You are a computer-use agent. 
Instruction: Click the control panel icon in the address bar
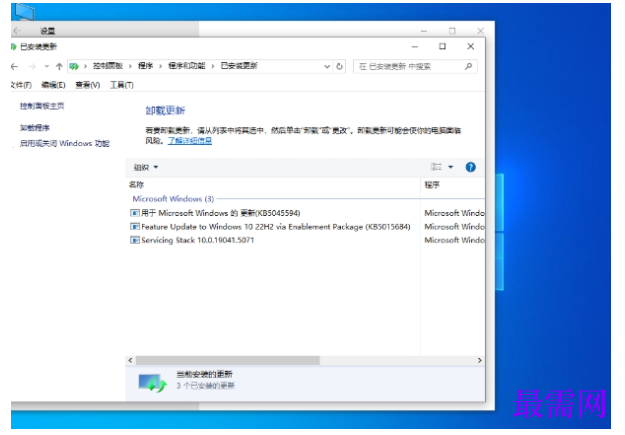(x=74, y=66)
